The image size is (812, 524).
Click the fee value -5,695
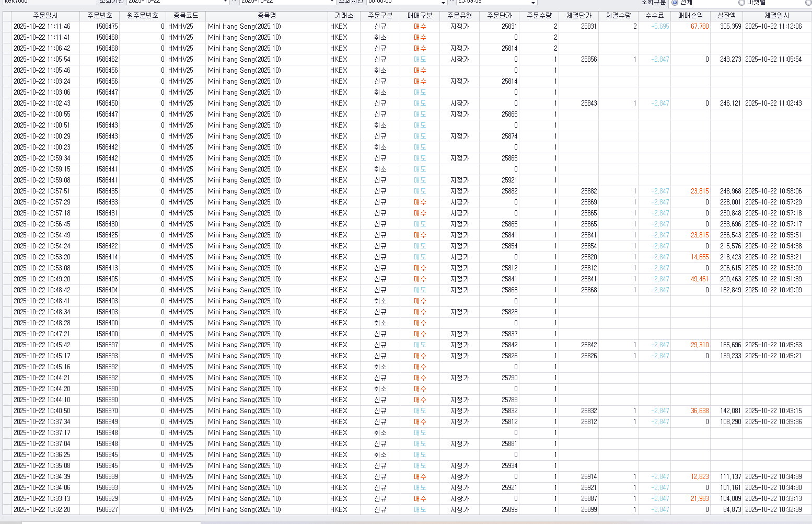pos(660,26)
